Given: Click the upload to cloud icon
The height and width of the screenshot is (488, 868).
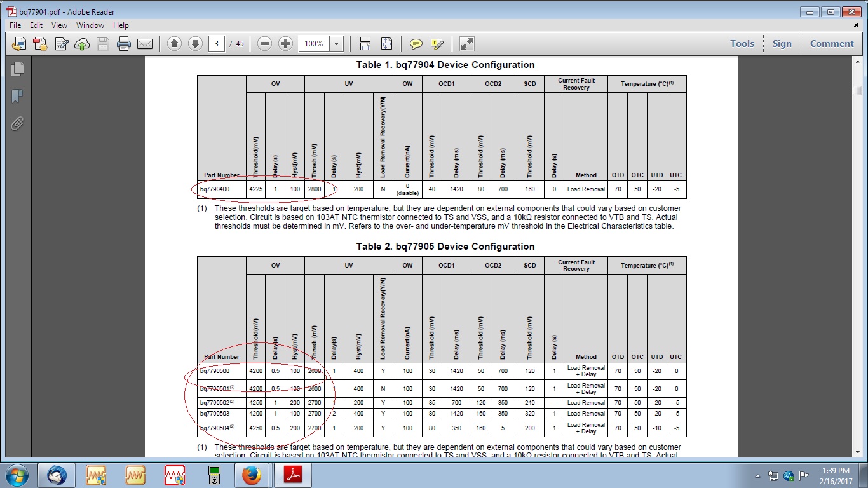Looking at the screenshot, I should pyautogui.click(x=82, y=44).
